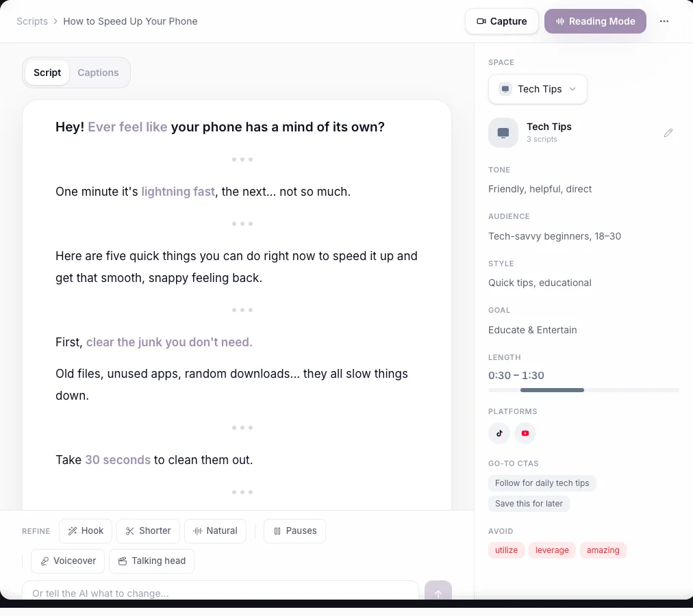Click the 'amazing' avoid-word tag
693x616 pixels.
pyautogui.click(x=603, y=550)
